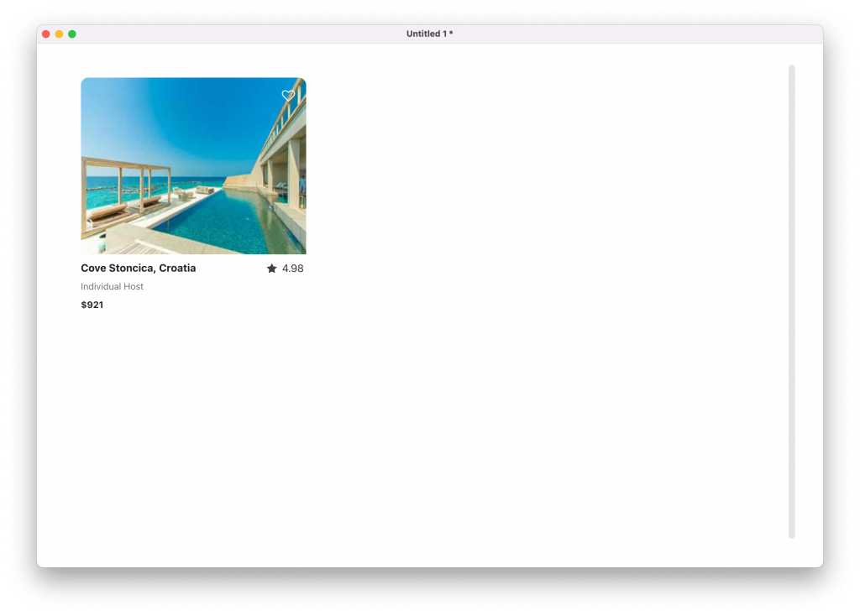Click the $921 price label
The width and height of the screenshot is (860, 616).
tap(92, 305)
